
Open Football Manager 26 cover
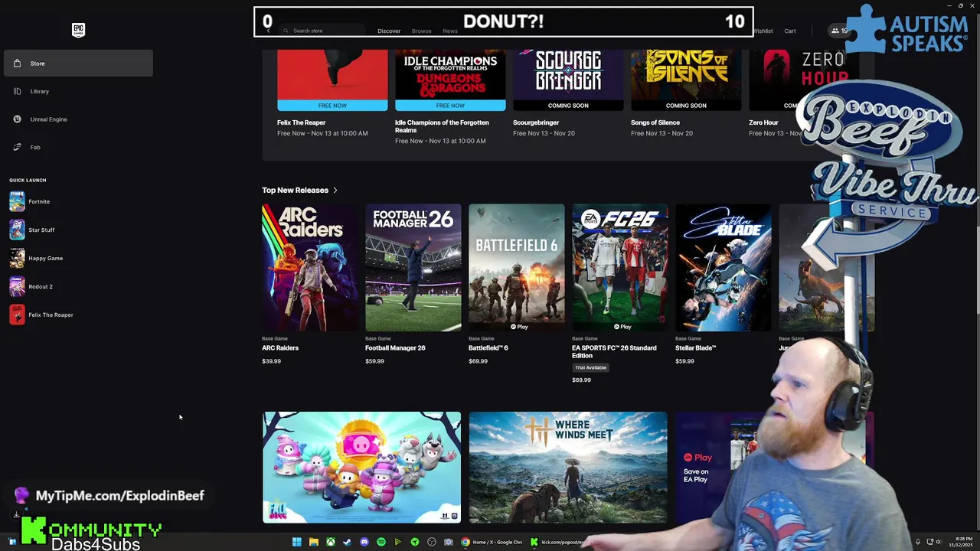413,268
